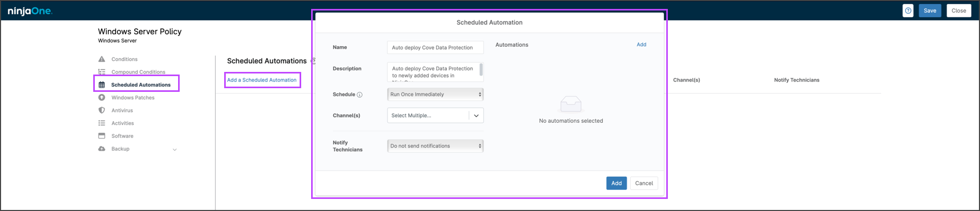
Task: Click the Conditions warning triangle icon
Action: pos(102,59)
